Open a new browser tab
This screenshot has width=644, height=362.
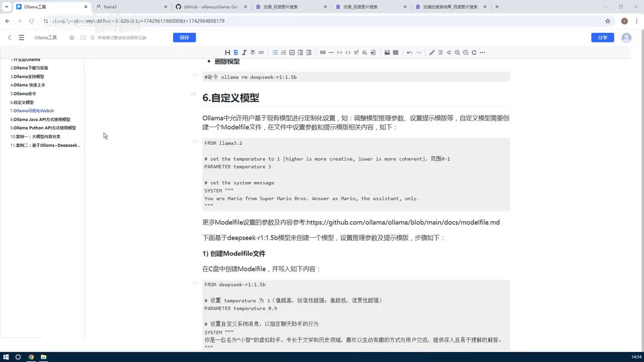(x=497, y=7)
